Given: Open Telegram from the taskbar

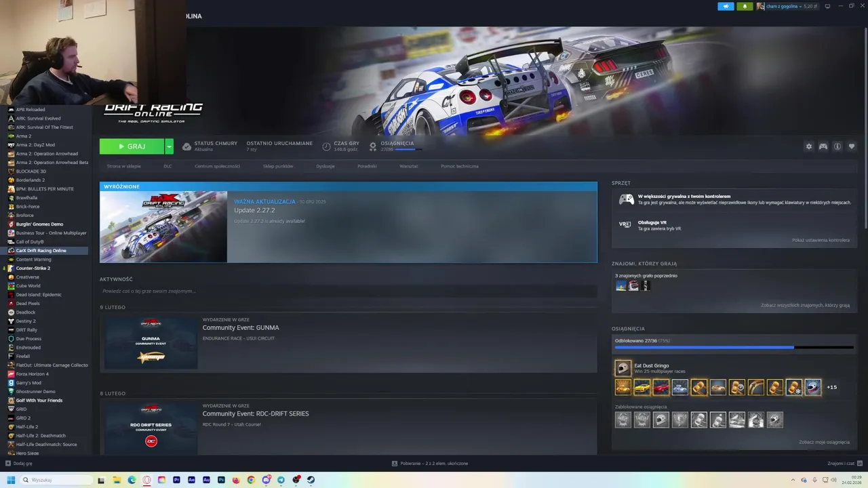Looking at the screenshot, I should click(x=281, y=480).
